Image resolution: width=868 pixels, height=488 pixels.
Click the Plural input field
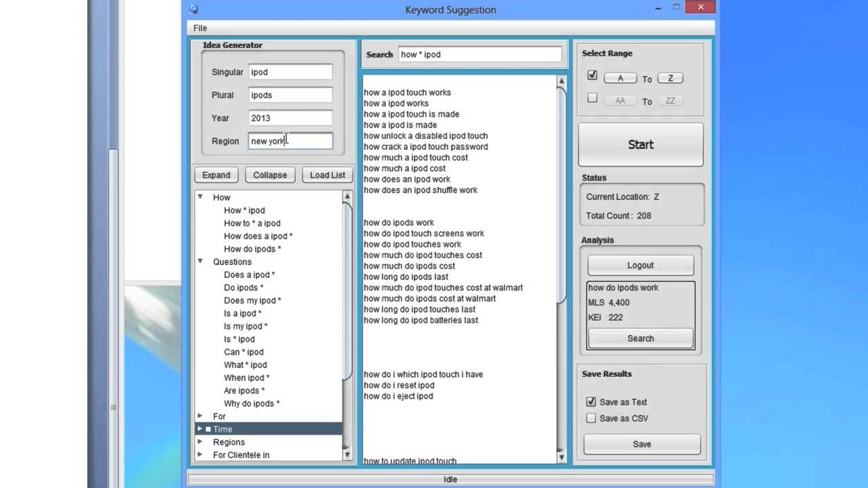click(290, 95)
